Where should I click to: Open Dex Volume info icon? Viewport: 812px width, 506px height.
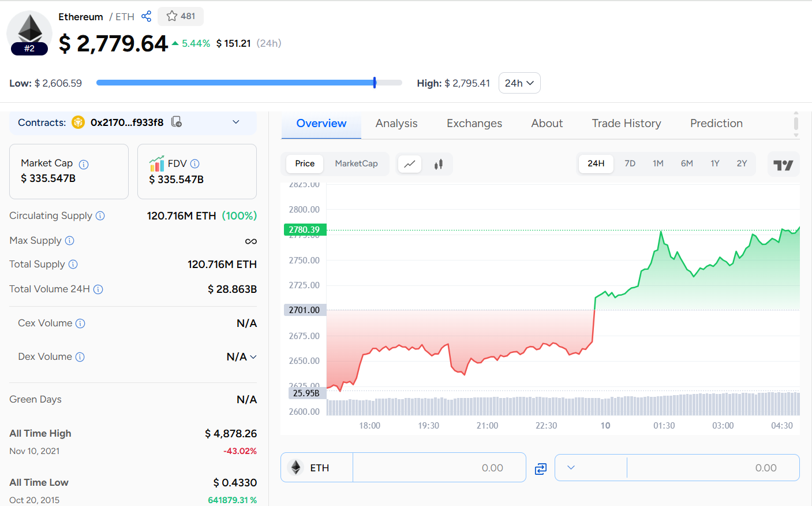(80, 357)
